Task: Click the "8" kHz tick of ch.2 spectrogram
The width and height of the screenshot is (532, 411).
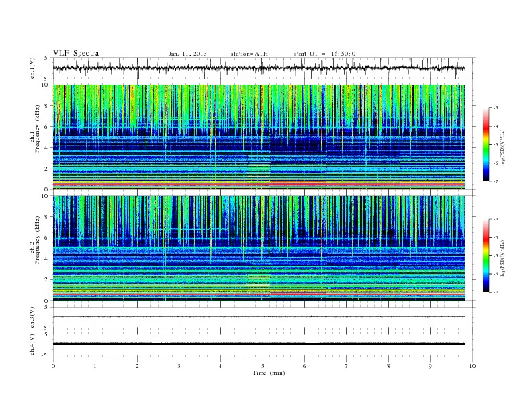Action: (x=47, y=217)
